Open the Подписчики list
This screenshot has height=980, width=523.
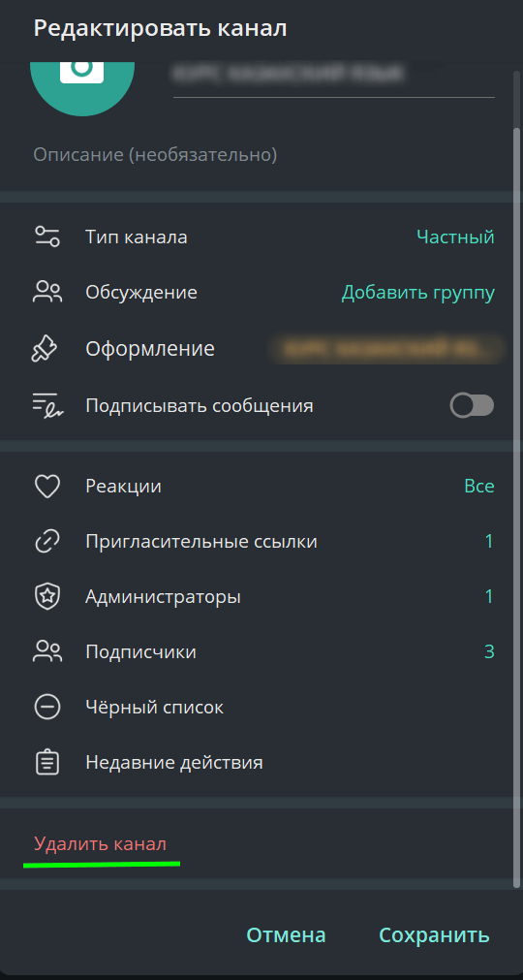coord(261,651)
